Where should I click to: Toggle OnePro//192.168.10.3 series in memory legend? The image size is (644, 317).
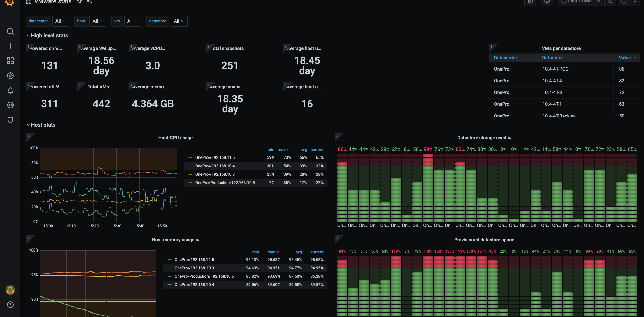click(x=194, y=268)
